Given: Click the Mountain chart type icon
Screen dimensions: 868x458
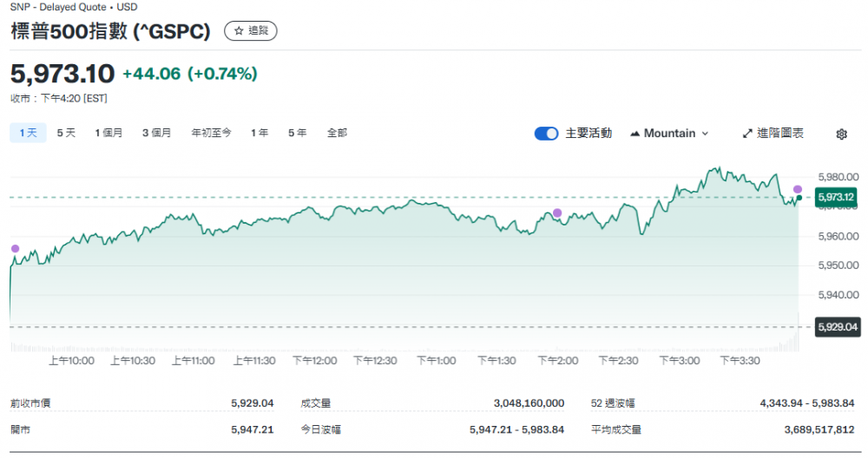Looking at the screenshot, I should click(635, 134).
